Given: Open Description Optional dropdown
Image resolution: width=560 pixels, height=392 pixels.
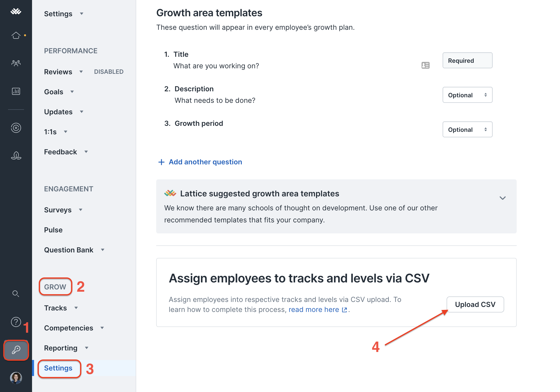Looking at the screenshot, I should click(467, 95).
